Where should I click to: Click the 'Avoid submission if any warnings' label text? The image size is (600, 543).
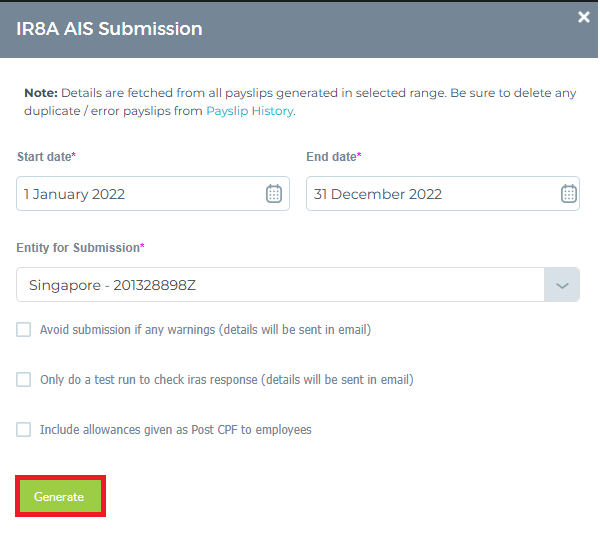point(205,329)
